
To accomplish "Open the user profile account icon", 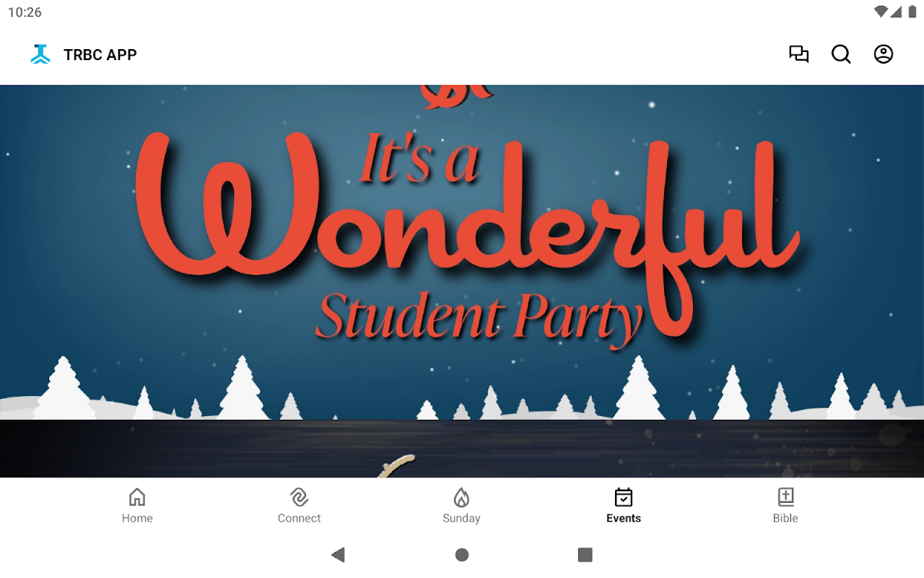I will pos(884,54).
